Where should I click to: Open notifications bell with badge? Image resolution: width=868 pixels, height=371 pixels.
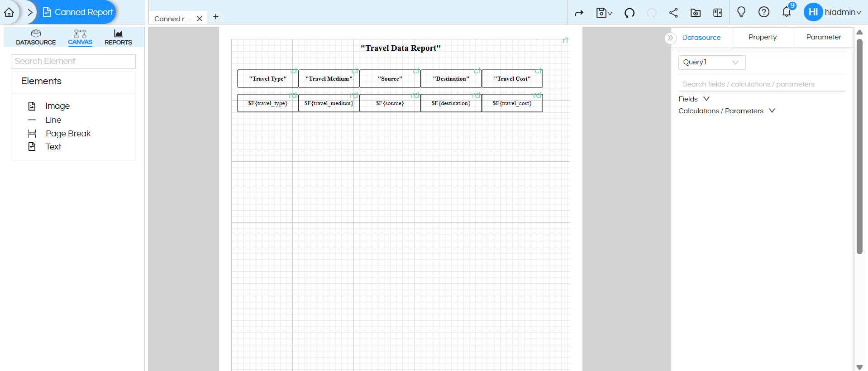coord(787,12)
